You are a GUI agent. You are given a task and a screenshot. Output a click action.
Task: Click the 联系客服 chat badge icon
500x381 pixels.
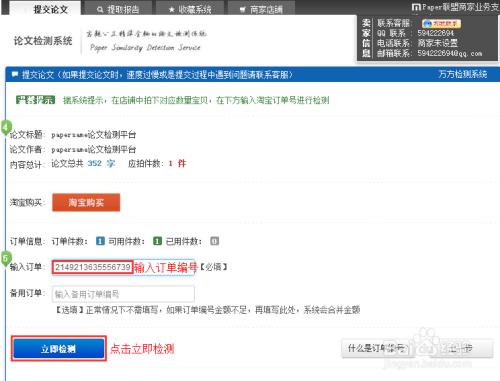click(x=441, y=23)
